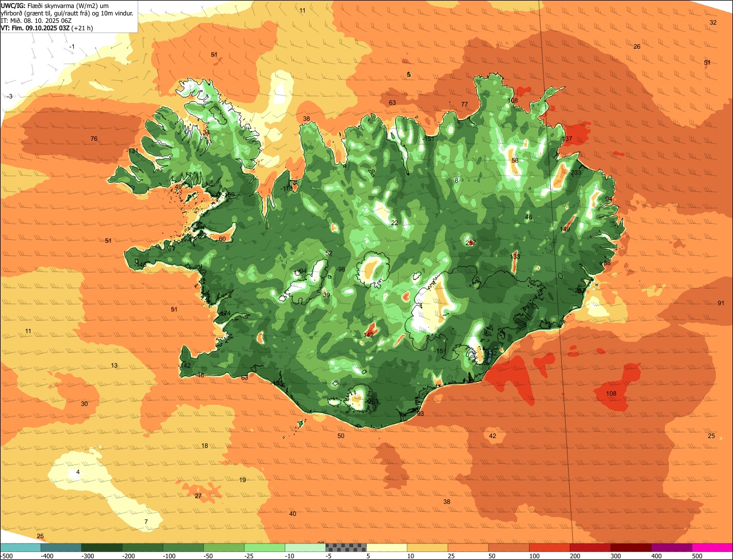Click the legend swatch between -300 and -200
The width and height of the screenshot is (733, 560).
pyautogui.click(x=101, y=547)
